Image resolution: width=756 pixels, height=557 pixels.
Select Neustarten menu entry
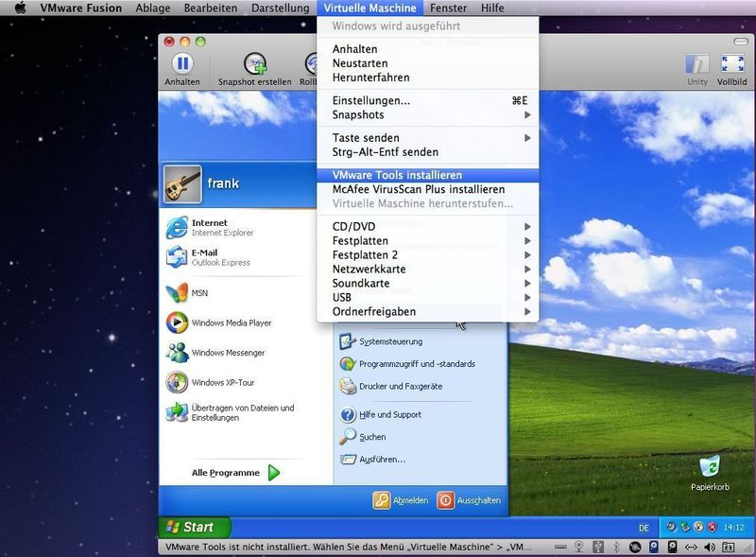click(x=427, y=63)
